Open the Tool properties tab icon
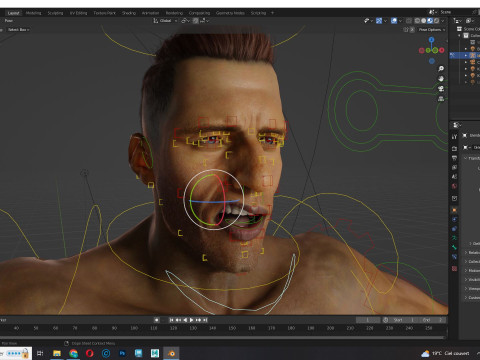Viewport: 480px width, 360px height. tap(454, 137)
